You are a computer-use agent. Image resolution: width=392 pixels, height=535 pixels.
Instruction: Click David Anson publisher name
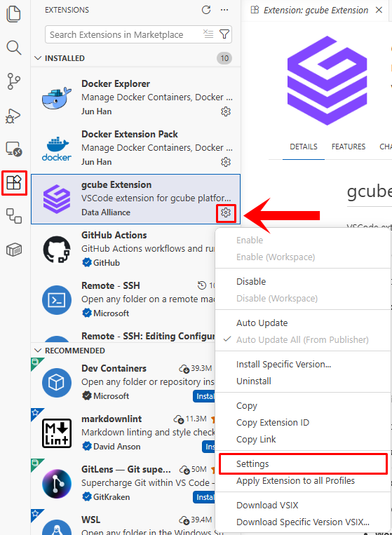click(x=116, y=446)
